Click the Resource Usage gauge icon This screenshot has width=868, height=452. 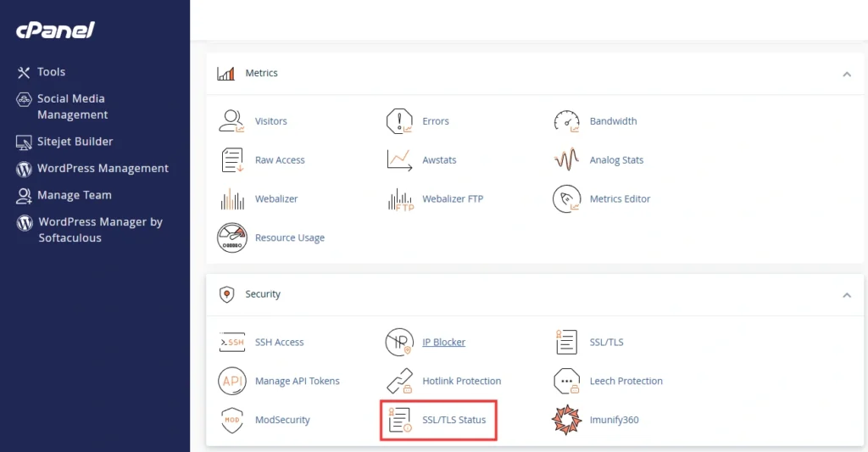tap(232, 237)
